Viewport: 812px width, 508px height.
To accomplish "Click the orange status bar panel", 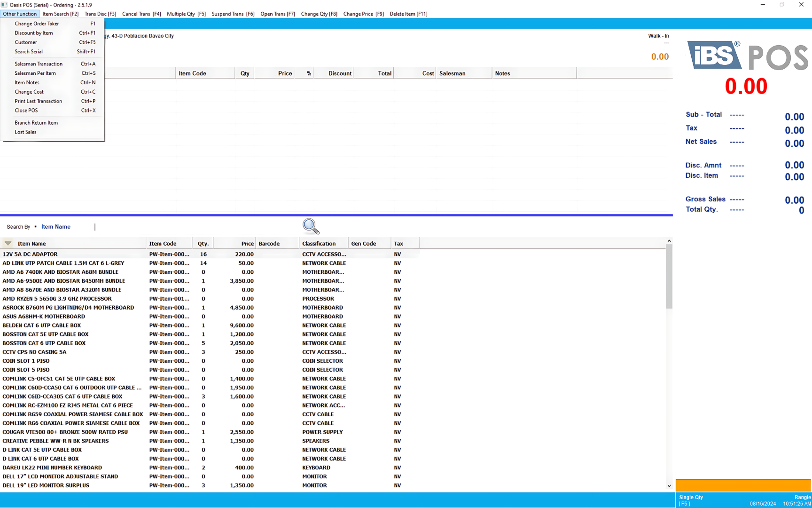I will pyautogui.click(x=743, y=485).
